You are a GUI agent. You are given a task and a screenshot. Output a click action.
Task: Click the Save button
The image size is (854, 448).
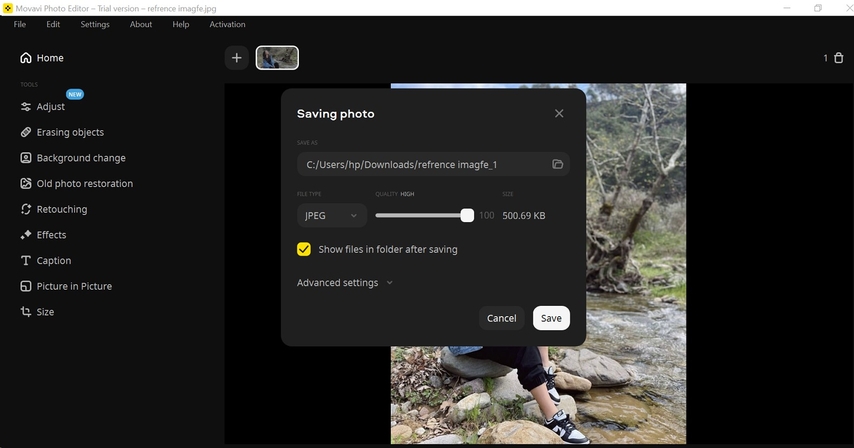click(551, 318)
